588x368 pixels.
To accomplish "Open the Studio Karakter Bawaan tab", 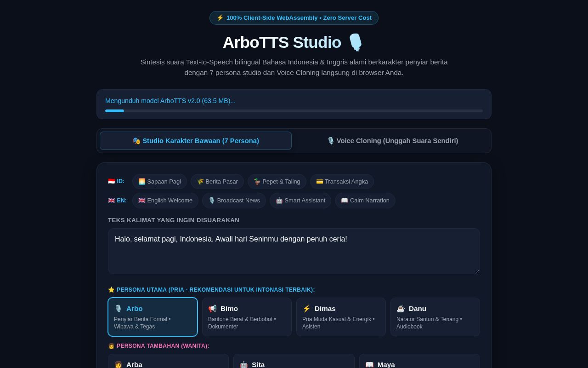I will [x=196, y=141].
